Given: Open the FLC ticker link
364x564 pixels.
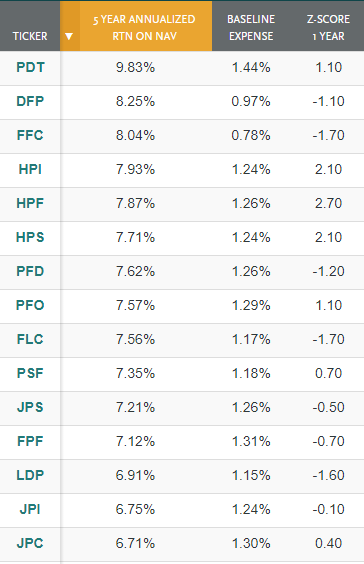Looking at the screenshot, I should pos(30,339).
